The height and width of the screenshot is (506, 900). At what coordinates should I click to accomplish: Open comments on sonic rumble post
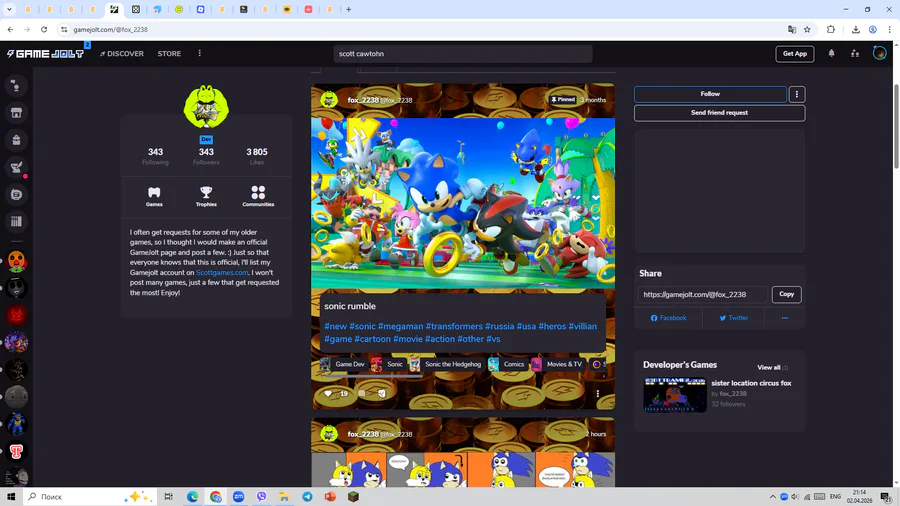(x=362, y=394)
